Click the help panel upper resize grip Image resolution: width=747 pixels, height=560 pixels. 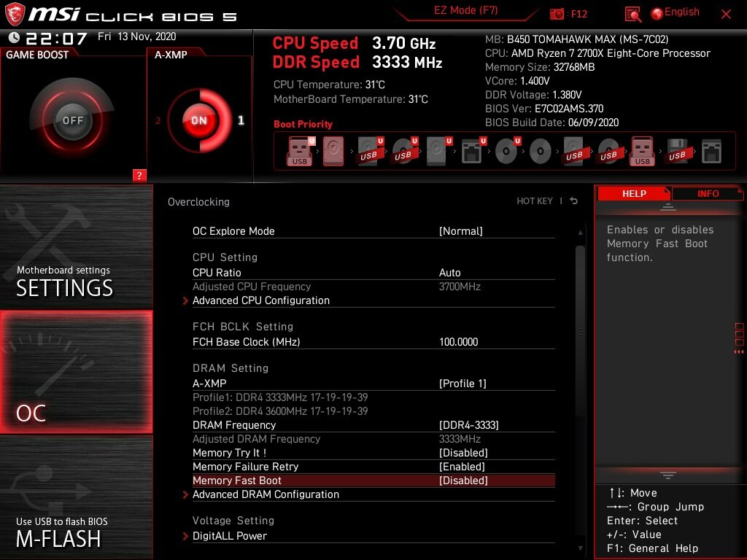[668, 207]
